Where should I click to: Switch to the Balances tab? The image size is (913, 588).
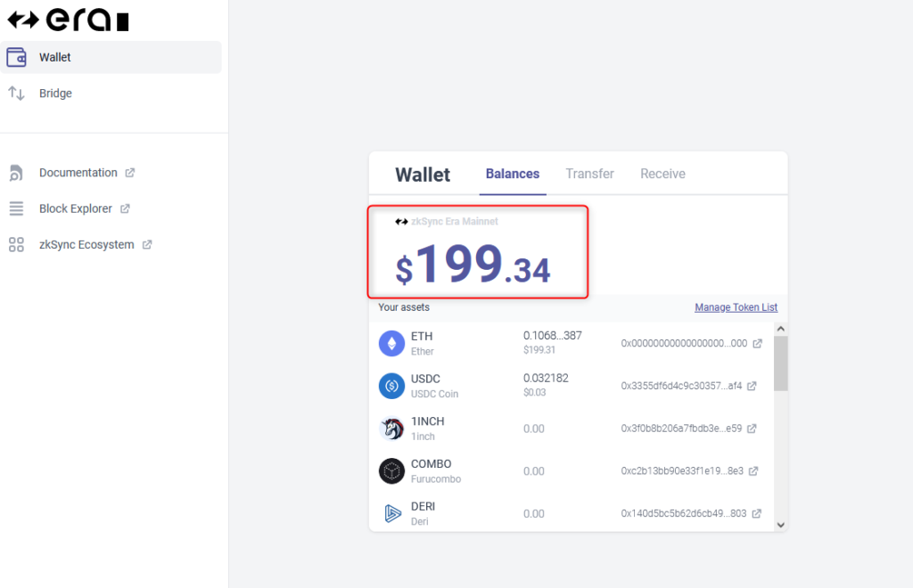(x=513, y=174)
